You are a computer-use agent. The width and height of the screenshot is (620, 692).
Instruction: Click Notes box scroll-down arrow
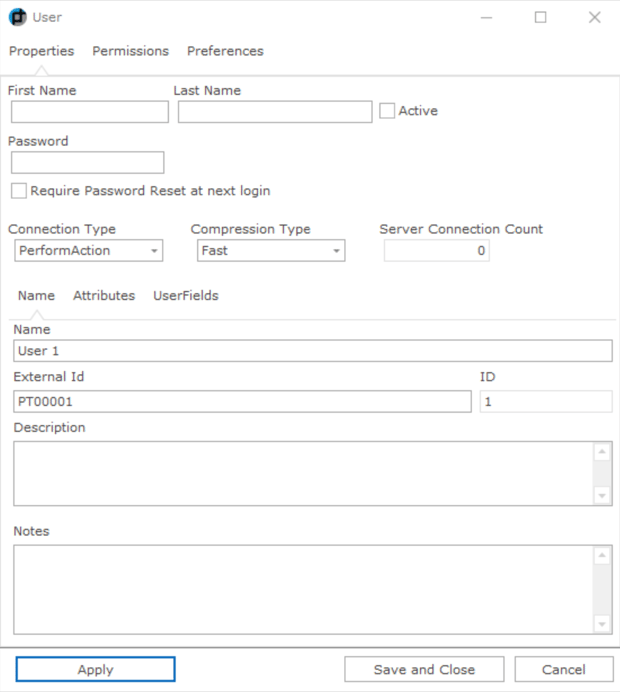pos(602,624)
